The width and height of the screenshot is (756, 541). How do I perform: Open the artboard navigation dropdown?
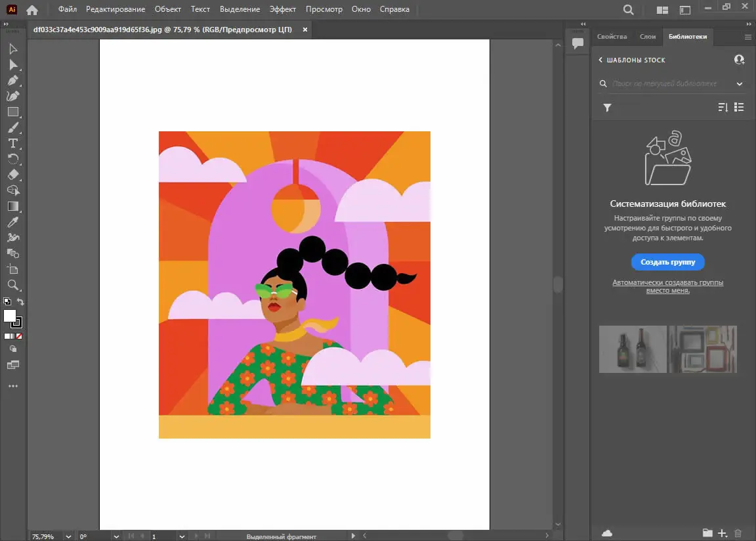(x=182, y=536)
